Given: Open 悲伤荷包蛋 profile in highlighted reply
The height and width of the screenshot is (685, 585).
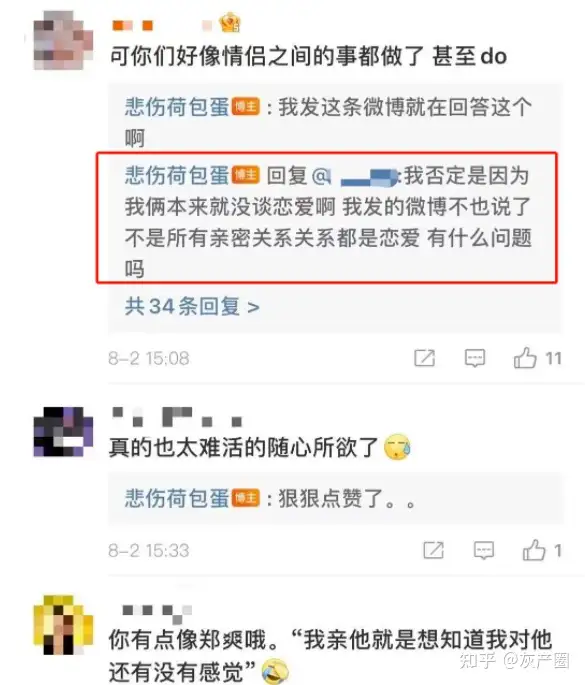Looking at the screenshot, I should click(177, 175).
